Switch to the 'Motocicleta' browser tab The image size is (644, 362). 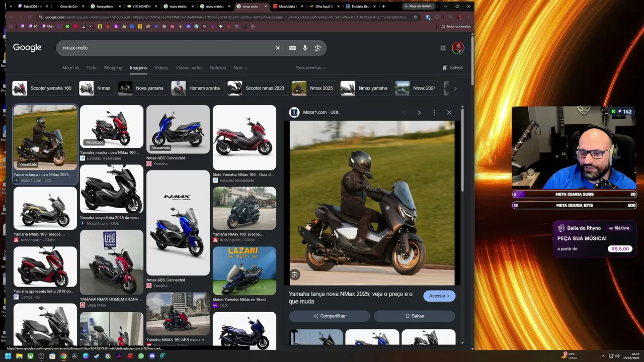288,7
